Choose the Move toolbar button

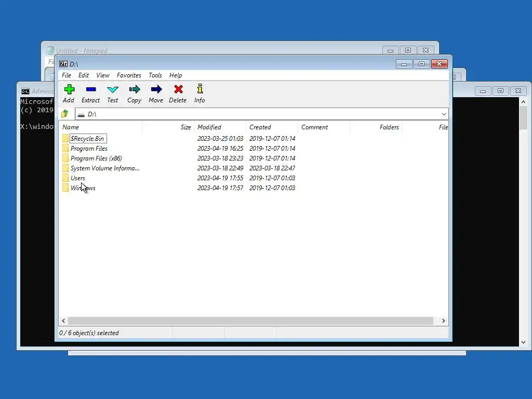pyautogui.click(x=156, y=94)
